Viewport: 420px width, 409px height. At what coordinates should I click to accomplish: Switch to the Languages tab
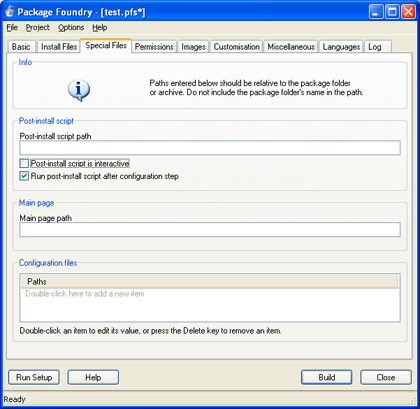pos(341,47)
